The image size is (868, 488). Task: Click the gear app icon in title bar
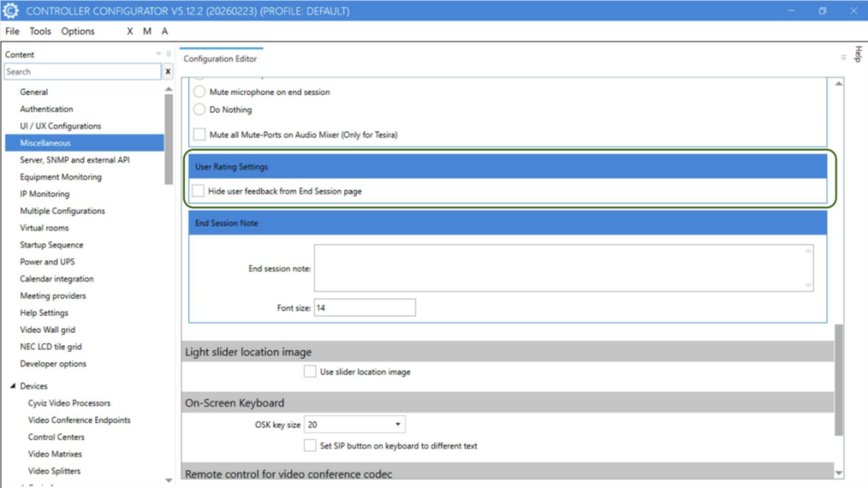click(11, 11)
